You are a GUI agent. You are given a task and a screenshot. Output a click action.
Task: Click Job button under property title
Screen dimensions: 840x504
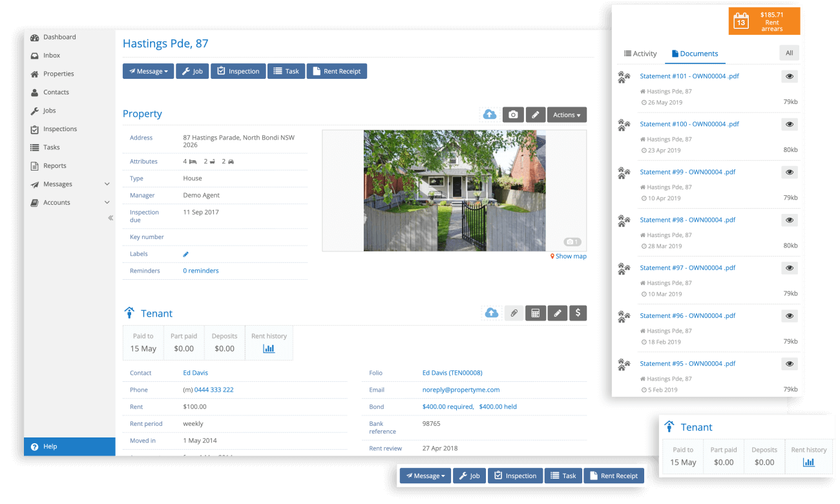pos(192,71)
